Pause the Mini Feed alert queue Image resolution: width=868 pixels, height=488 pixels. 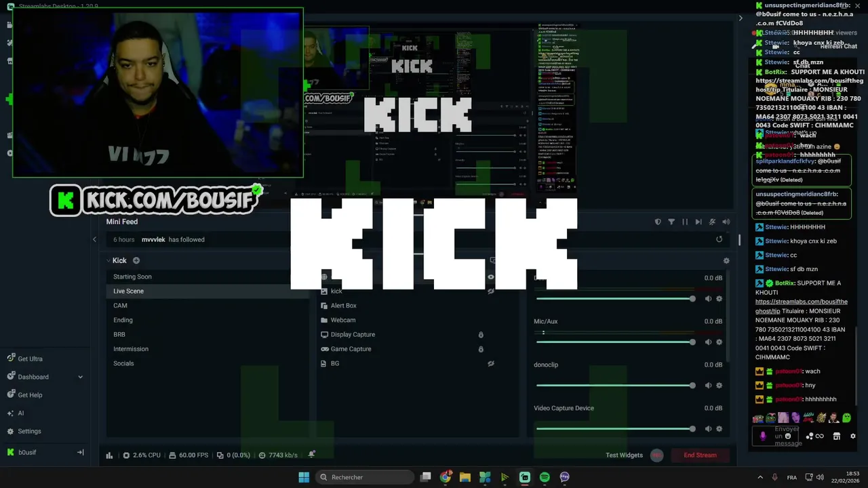point(685,222)
